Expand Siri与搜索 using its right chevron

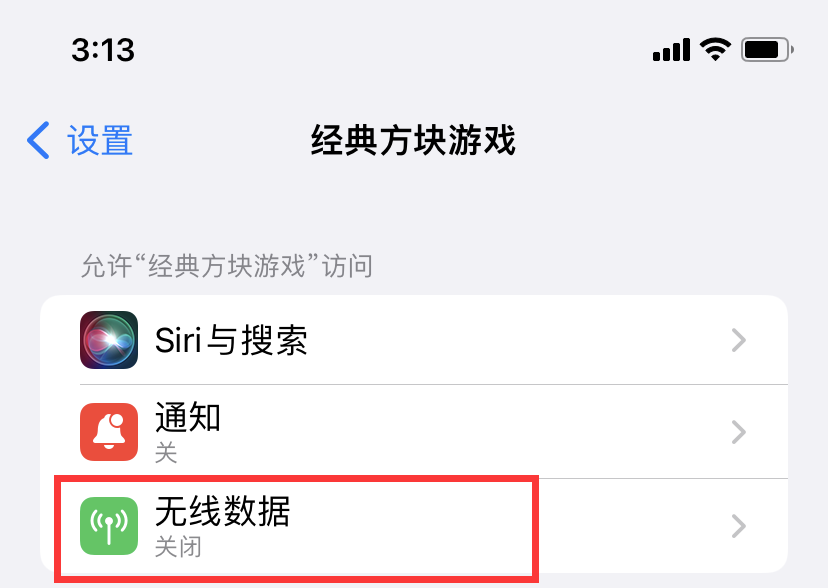[739, 341]
